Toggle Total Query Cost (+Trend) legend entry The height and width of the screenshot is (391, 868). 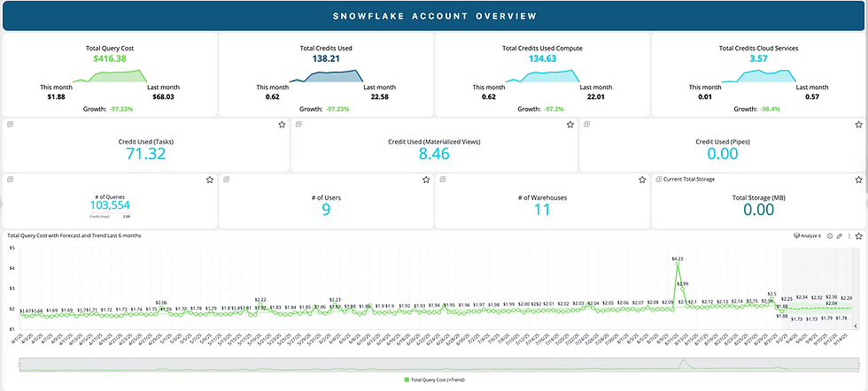436,379
